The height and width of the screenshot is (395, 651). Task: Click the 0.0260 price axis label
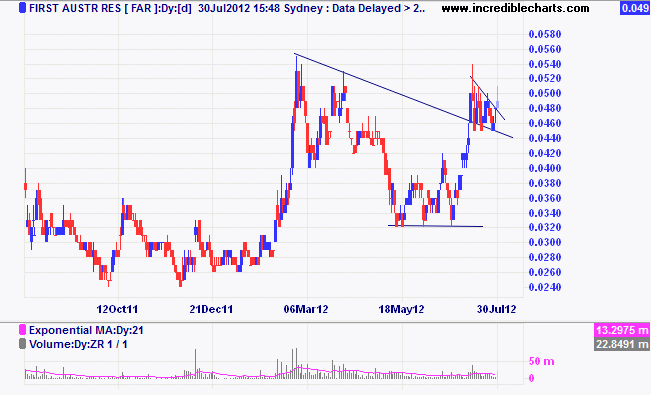545,272
